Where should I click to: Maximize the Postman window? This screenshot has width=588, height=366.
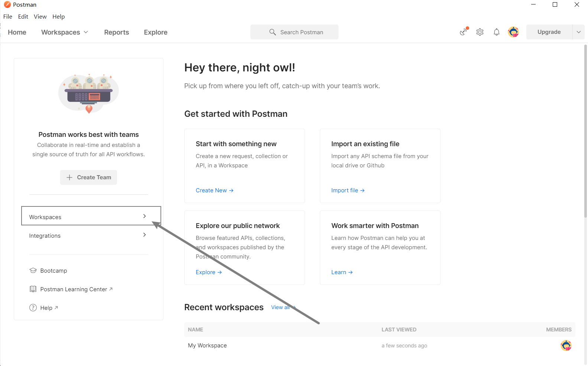[x=555, y=4]
